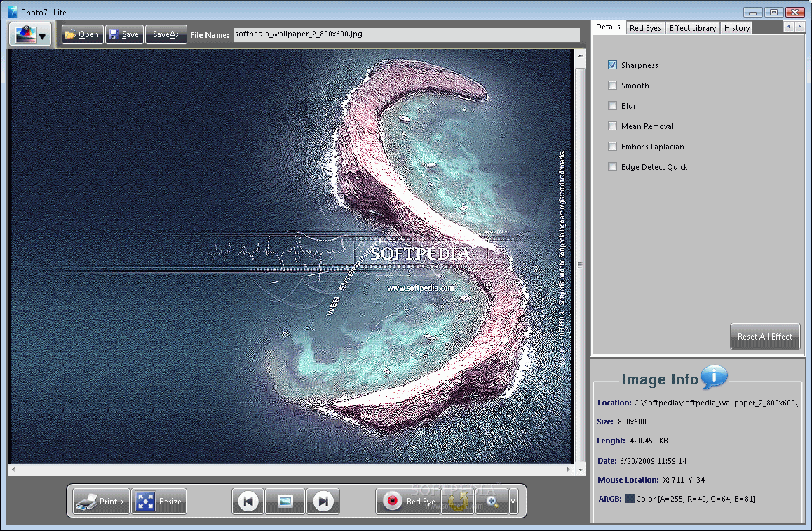The height and width of the screenshot is (531, 812).
Task: Tick the Blur checkbox
Action: [x=613, y=106]
